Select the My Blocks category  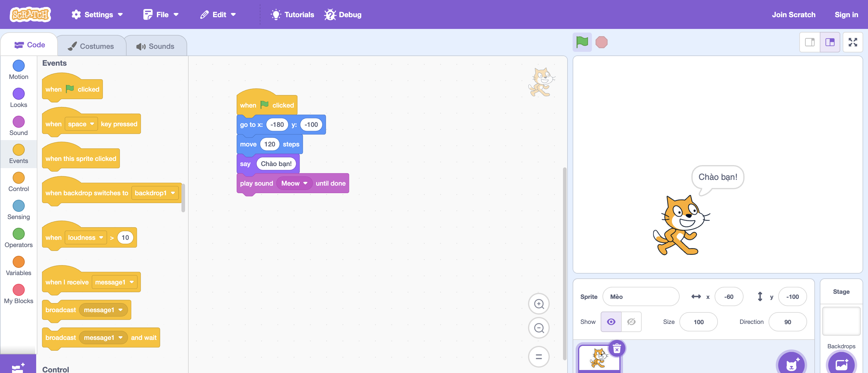[18, 294]
